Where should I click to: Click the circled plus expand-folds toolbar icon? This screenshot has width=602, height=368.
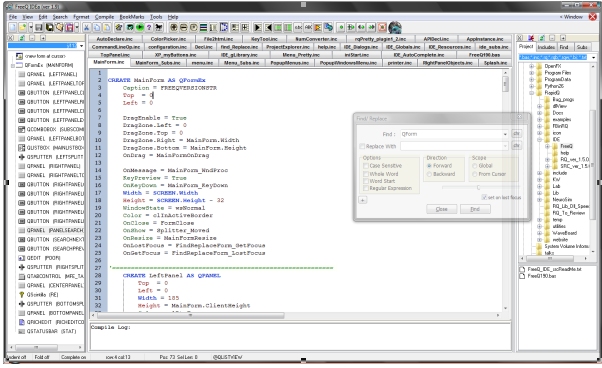(174, 27)
